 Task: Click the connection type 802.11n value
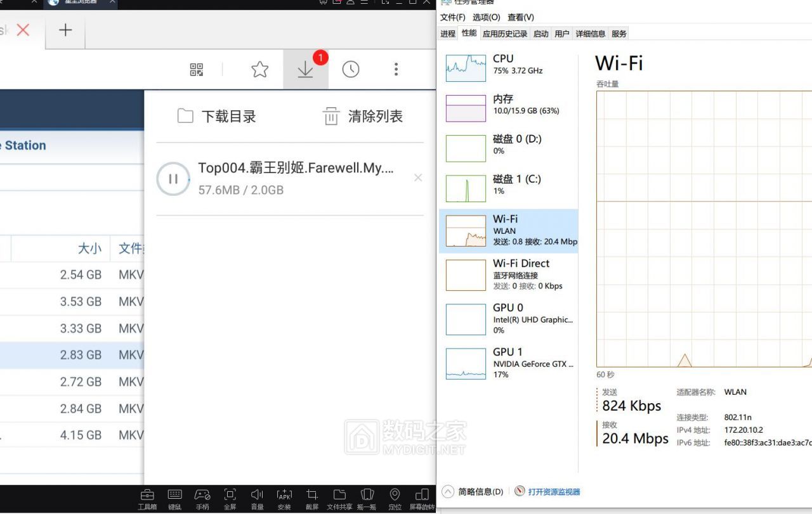738,418
